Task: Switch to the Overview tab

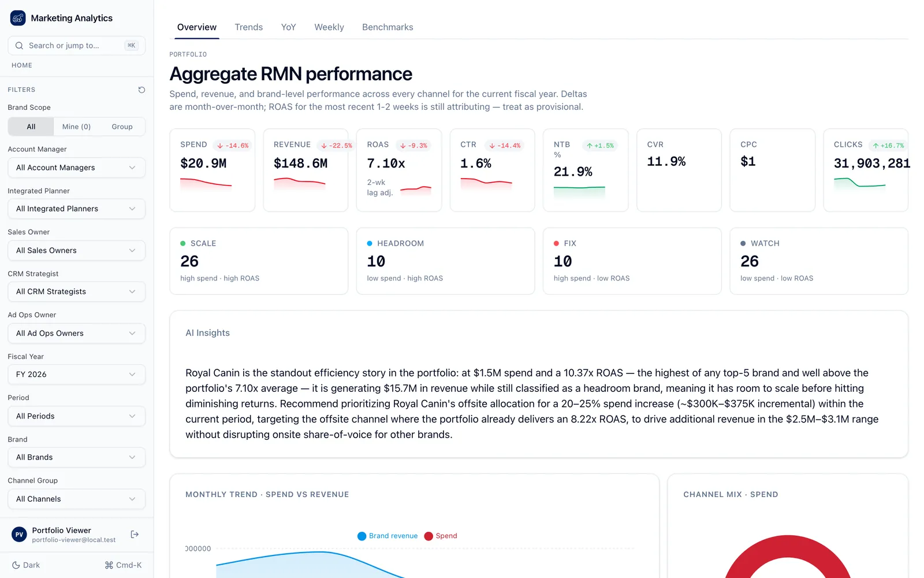Action: click(x=197, y=27)
